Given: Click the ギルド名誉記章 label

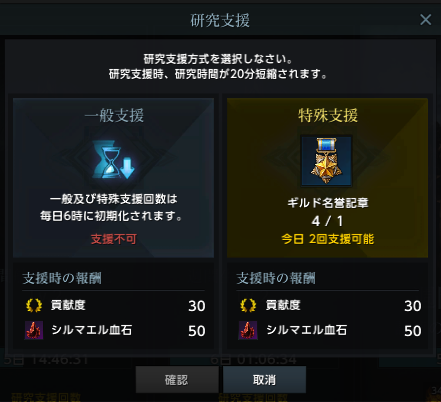Looking at the screenshot, I should 328,203.
